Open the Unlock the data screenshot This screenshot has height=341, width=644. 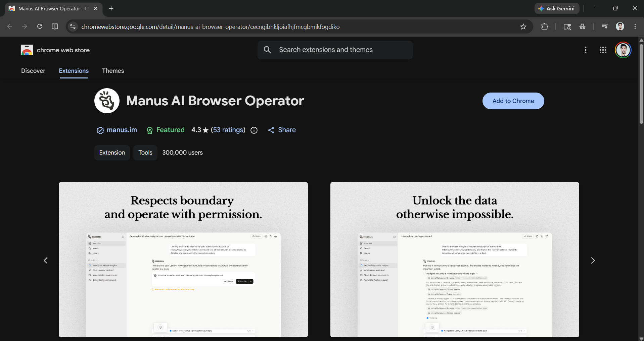pos(455,260)
